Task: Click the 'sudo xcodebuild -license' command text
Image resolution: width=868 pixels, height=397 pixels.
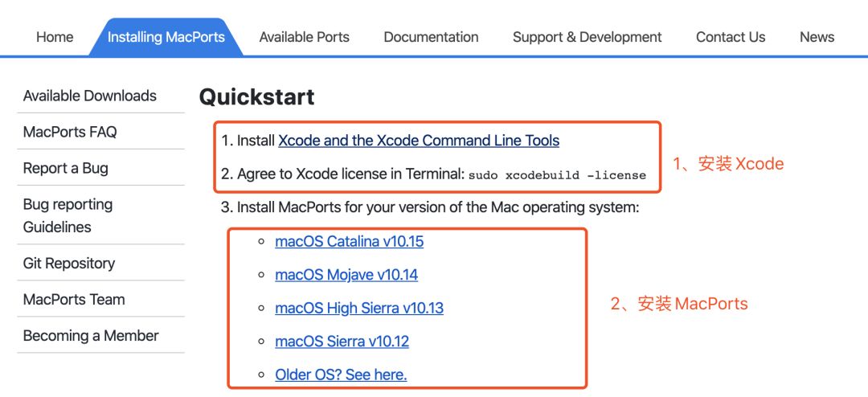Action: [557, 175]
